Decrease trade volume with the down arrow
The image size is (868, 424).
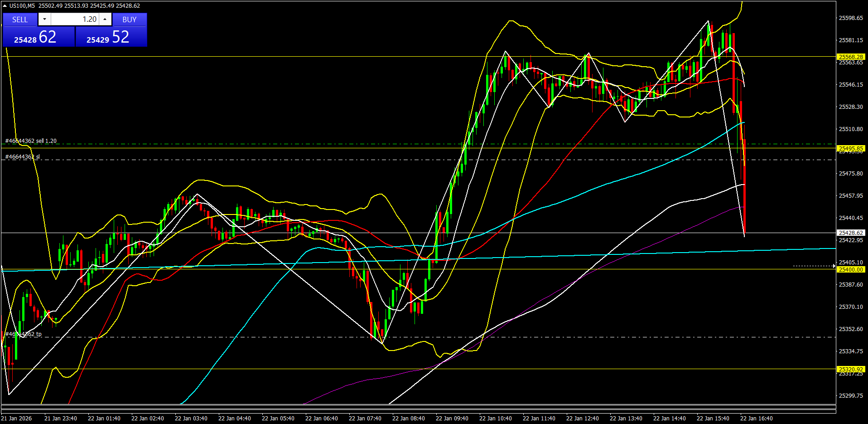(x=44, y=19)
